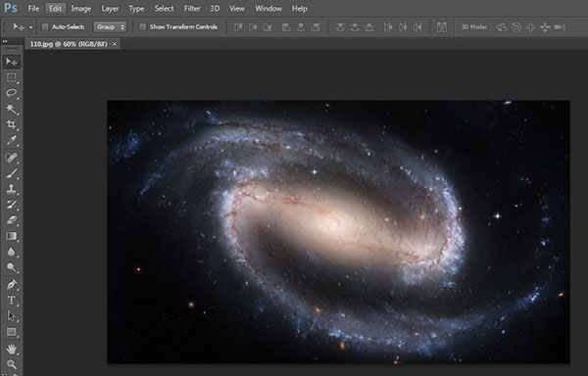Open the Window menu
Viewport: 588px width, 376px height.
269,8
